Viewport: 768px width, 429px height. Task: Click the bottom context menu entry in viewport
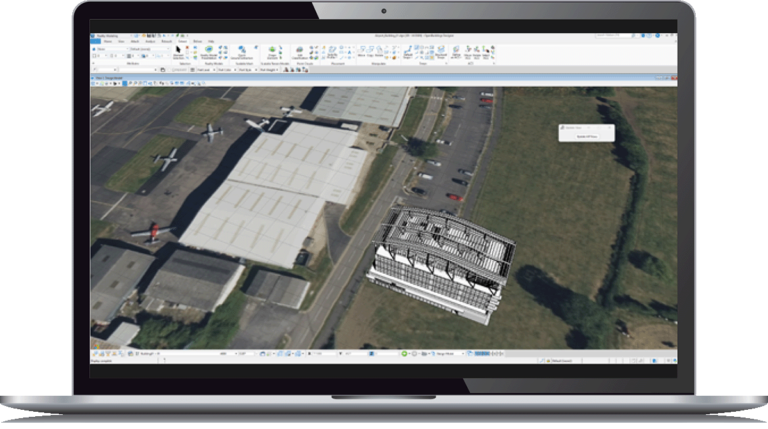pos(587,138)
